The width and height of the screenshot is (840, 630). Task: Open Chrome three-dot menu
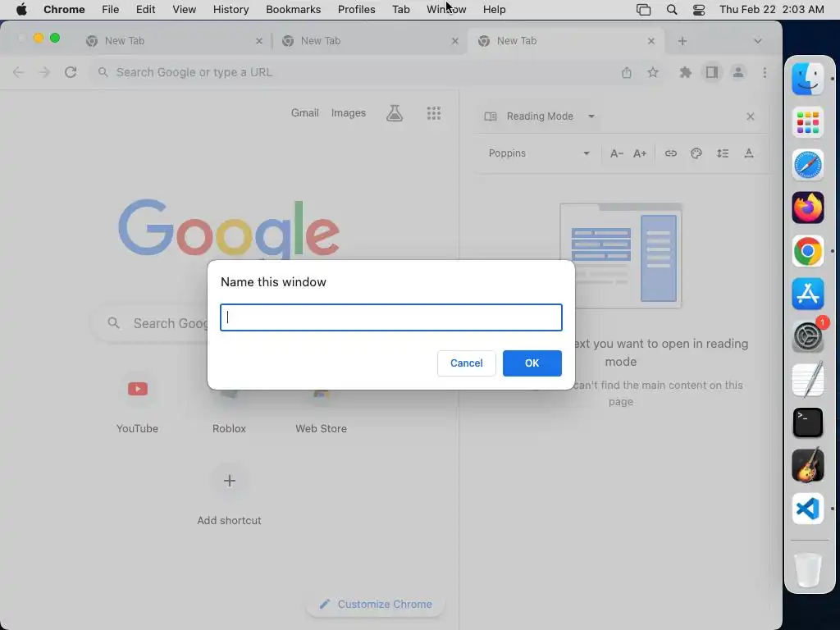point(765,72)
